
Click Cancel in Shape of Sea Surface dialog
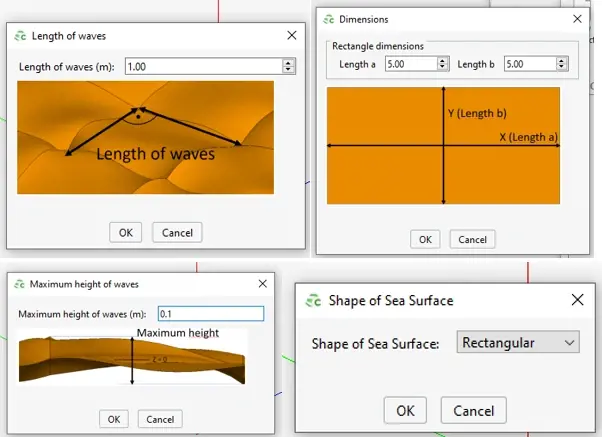473,410
